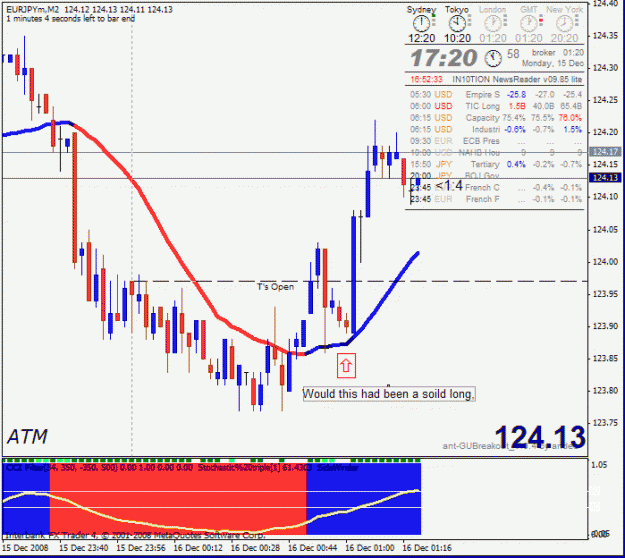Click the Interbank FX Trader 4 copyright text
This screenshot has height=558, width=625.
coord(134,535)
